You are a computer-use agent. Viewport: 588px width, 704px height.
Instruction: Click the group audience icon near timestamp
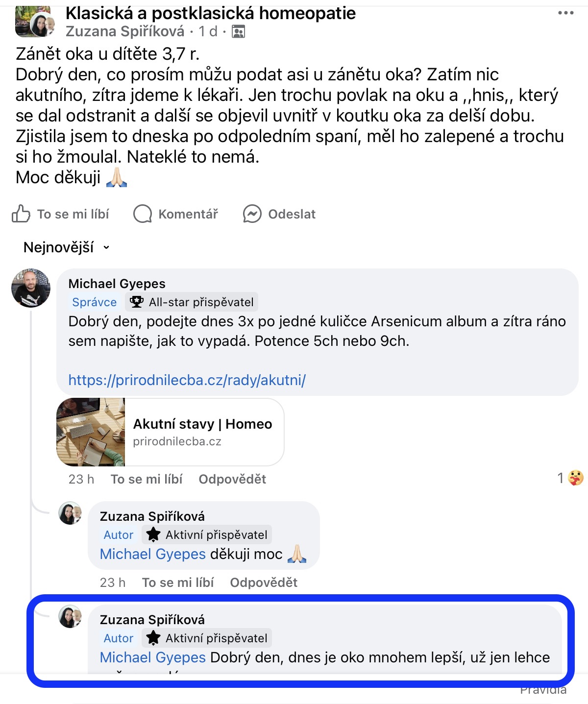pos(238,32)
